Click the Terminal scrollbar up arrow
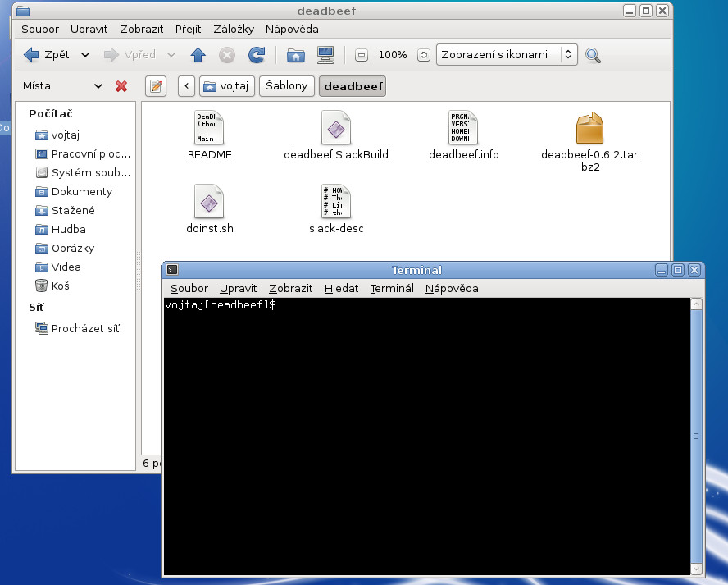Image resolution: width=728 pixels, height=585 pixels. click(696, 304)
